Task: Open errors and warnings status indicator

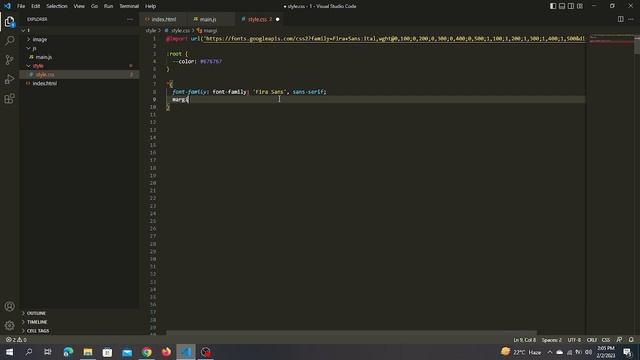Action: click(16, 340)
